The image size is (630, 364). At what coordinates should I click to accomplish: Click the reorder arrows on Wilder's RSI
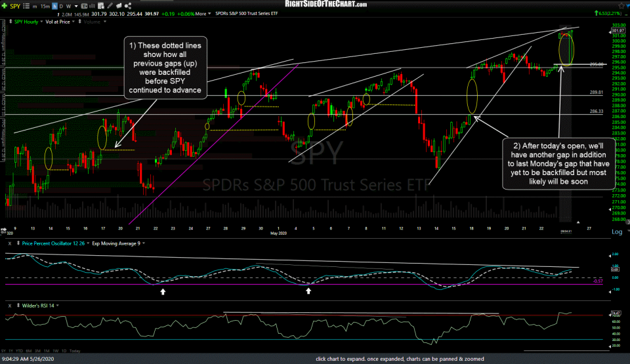[x=18, y=306]
